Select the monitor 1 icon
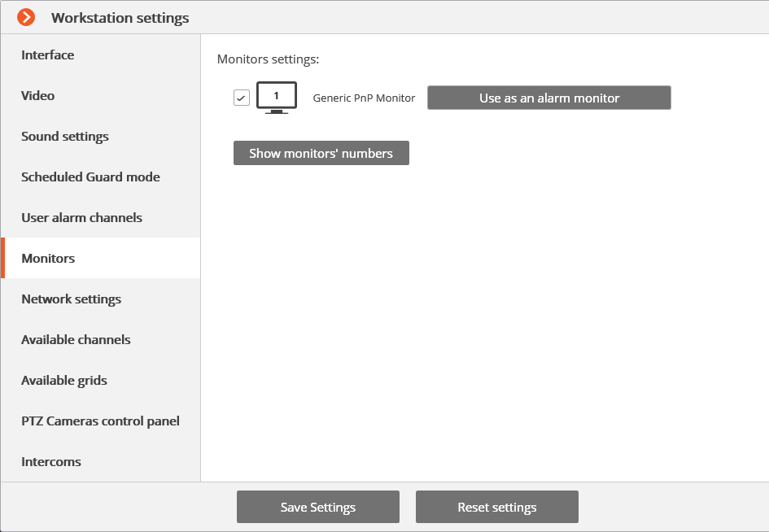This screenshot has height=532, width=769. point(277,98)
